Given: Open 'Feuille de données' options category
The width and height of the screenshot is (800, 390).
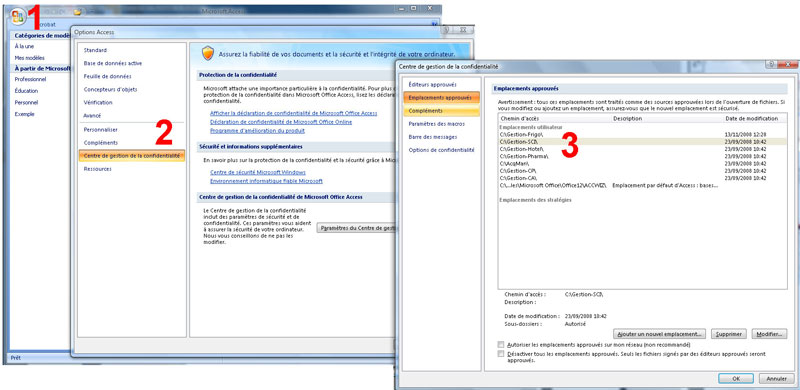Looking at the screenshot, I should coord(108,76).
